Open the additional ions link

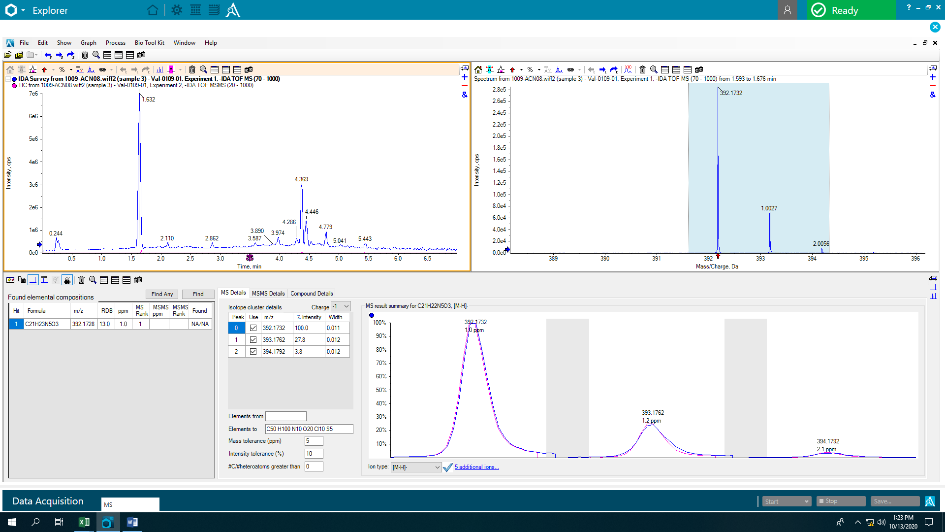[x=477, y=467]
